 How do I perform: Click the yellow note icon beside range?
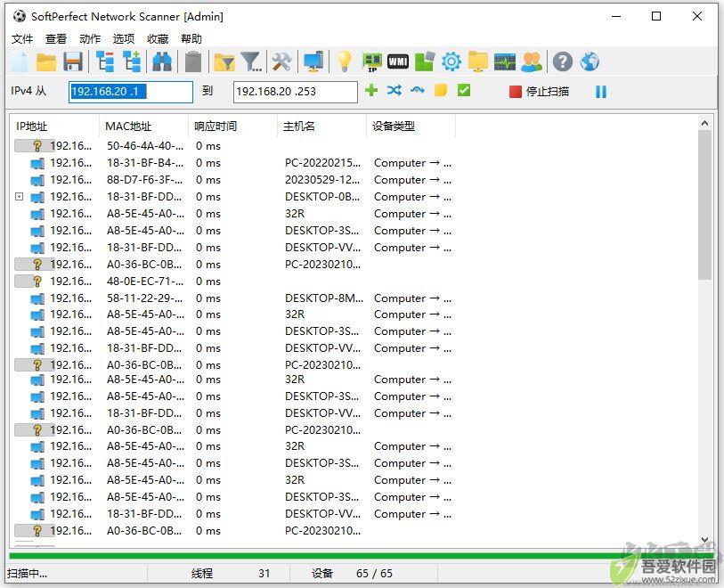(441, 90)
